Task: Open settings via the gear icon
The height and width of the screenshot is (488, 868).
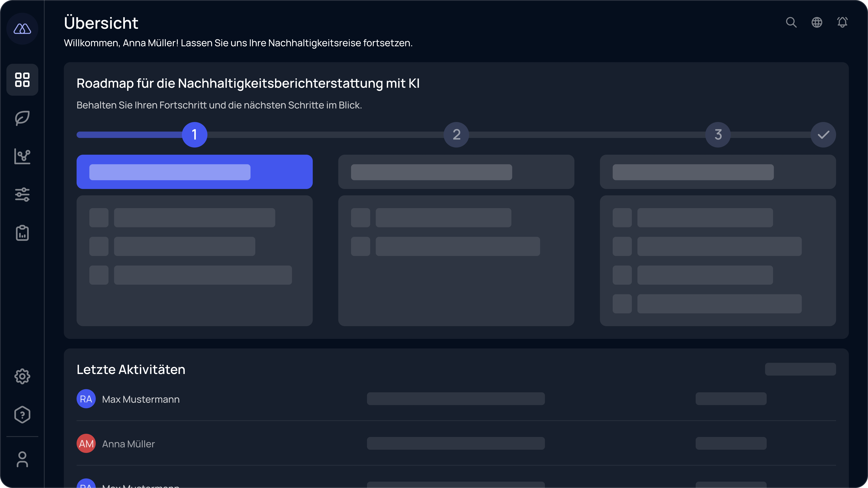Action: click(22, 376)
